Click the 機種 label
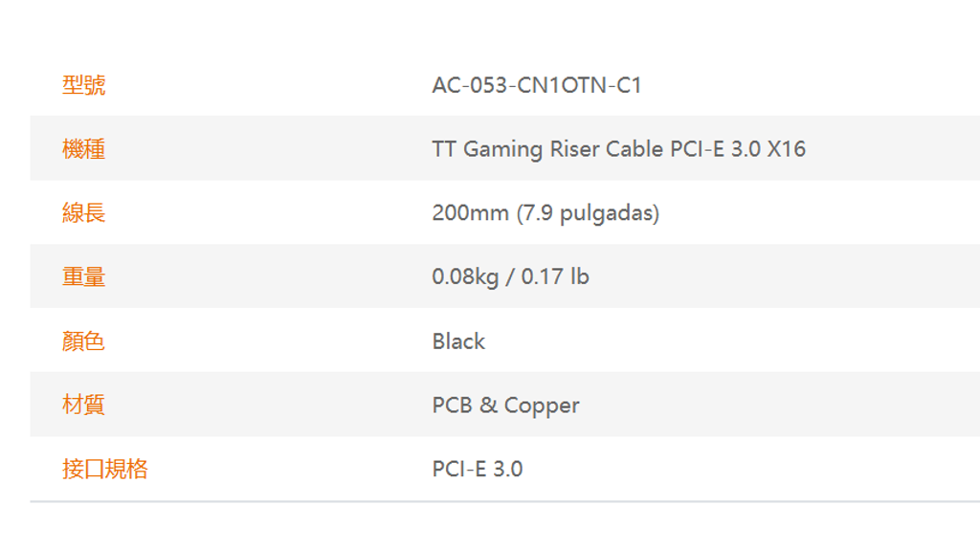980x549 pixels. (x=84, y=149)
